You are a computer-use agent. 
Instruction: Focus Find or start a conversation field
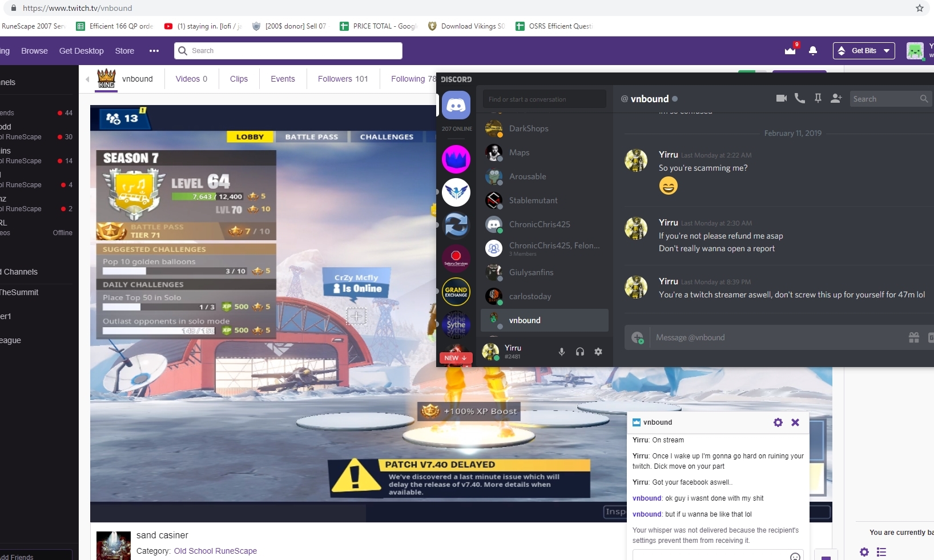544,99
